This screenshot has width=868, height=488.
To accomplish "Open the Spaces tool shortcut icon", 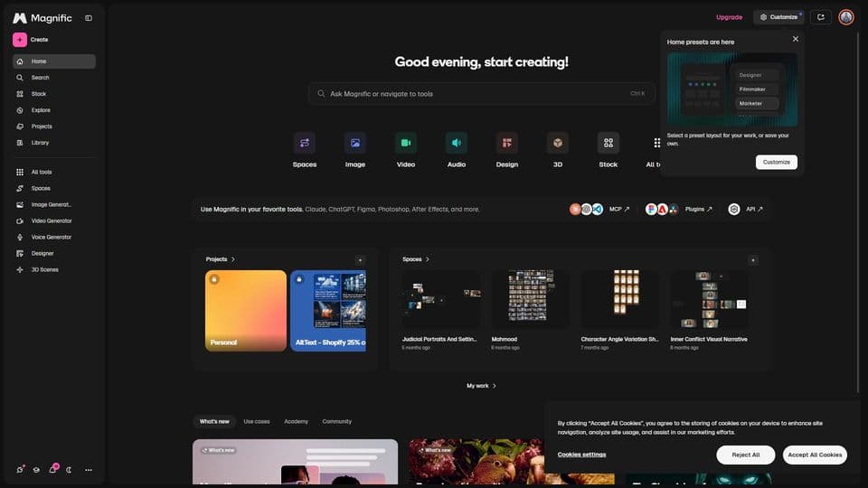I will tap(305, 143).
